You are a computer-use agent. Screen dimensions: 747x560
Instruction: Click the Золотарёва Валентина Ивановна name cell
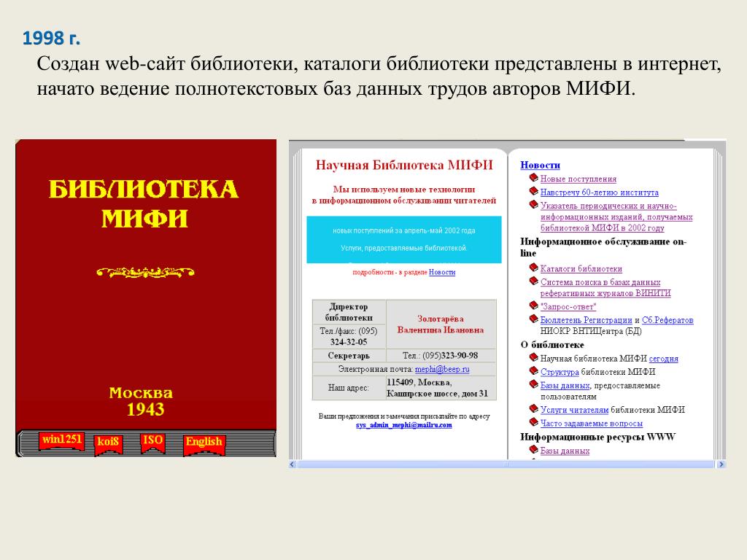click(441, 324)
